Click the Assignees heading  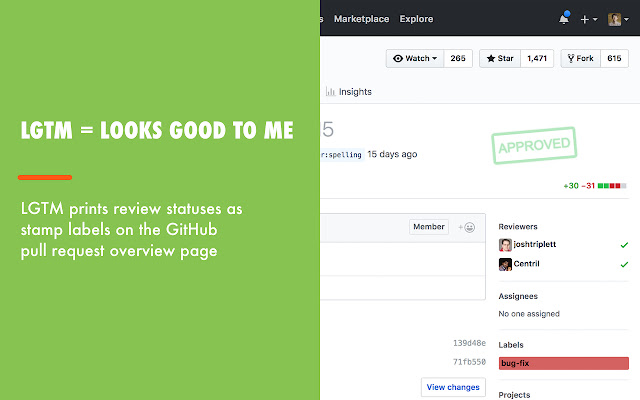point(518,296)
